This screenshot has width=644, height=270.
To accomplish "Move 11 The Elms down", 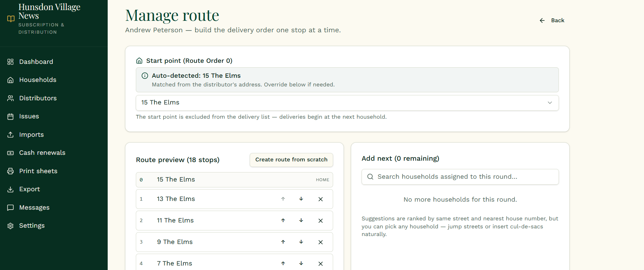I will click(x=301, y=220).
